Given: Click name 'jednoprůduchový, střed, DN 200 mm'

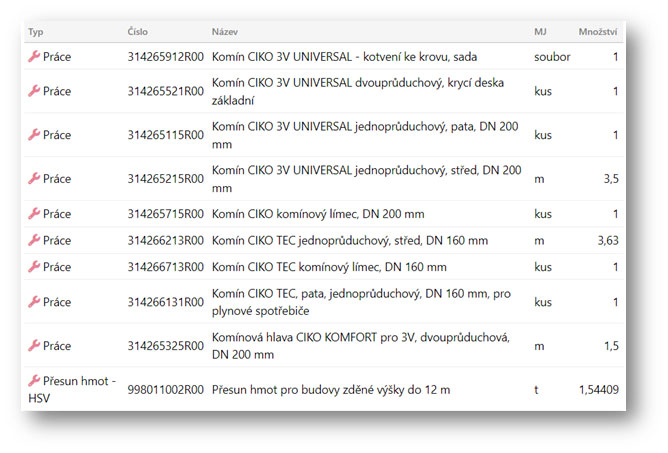Looking at the screenshot, I should [366, 179].
